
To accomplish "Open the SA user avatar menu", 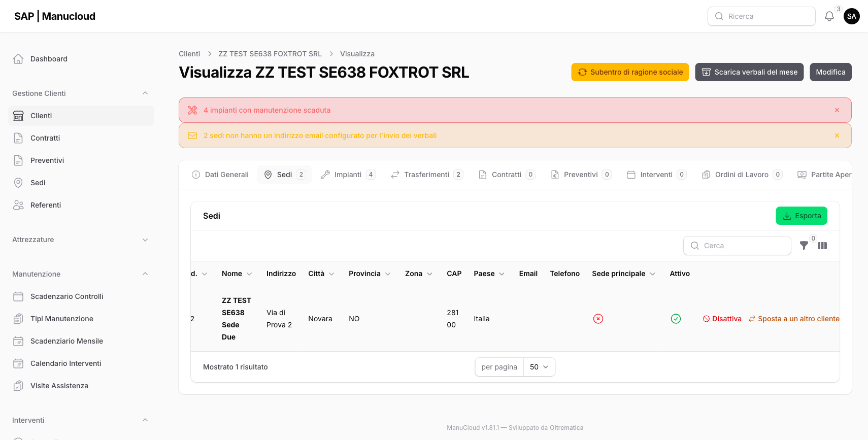I will 851,16.
